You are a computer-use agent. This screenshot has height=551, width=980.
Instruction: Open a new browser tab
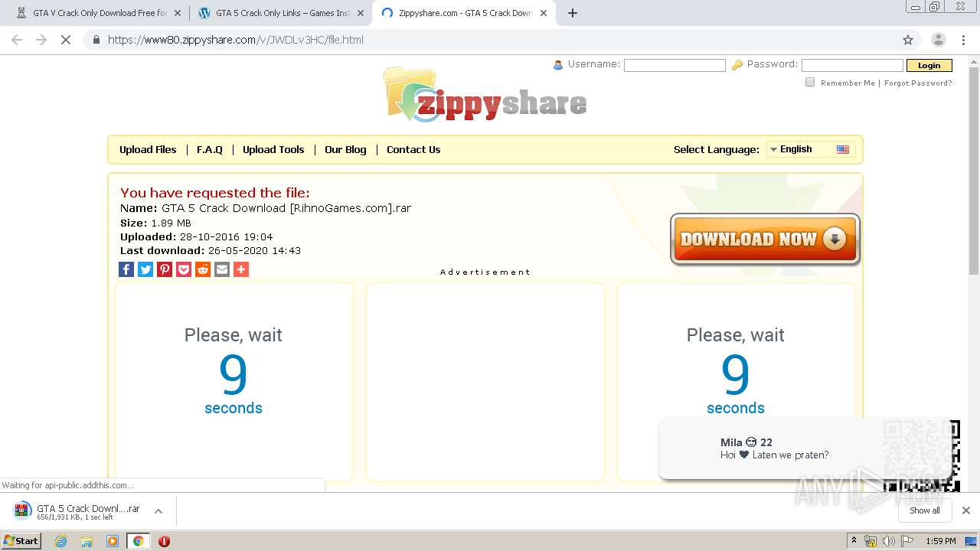coord(573,13)
